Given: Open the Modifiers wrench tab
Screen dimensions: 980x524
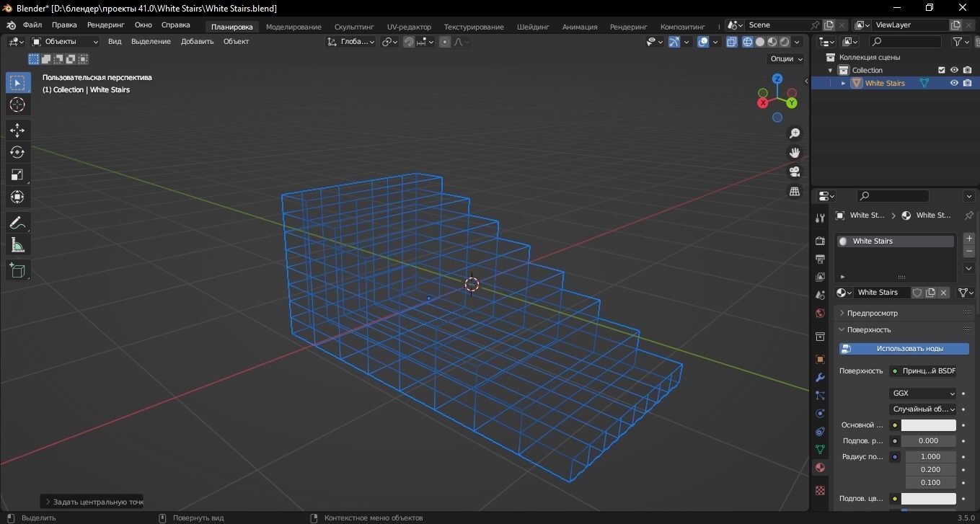Looking at the screenshot, I should tap(820, 377).
